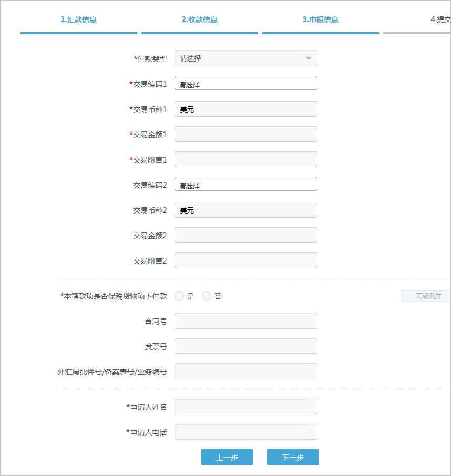Go to the 3.申报信息 step tab
Image resolution: width=451 pixels, height=476 pixels.
[320, 20]
